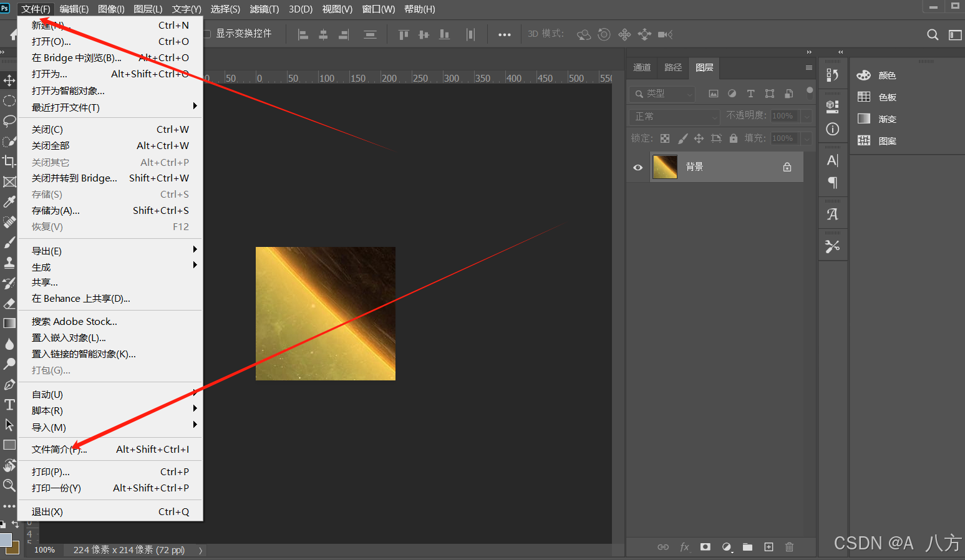The image size is (965, 560).
Task: Expand the 脚本(R) submenu
Action: pos(110,410)
